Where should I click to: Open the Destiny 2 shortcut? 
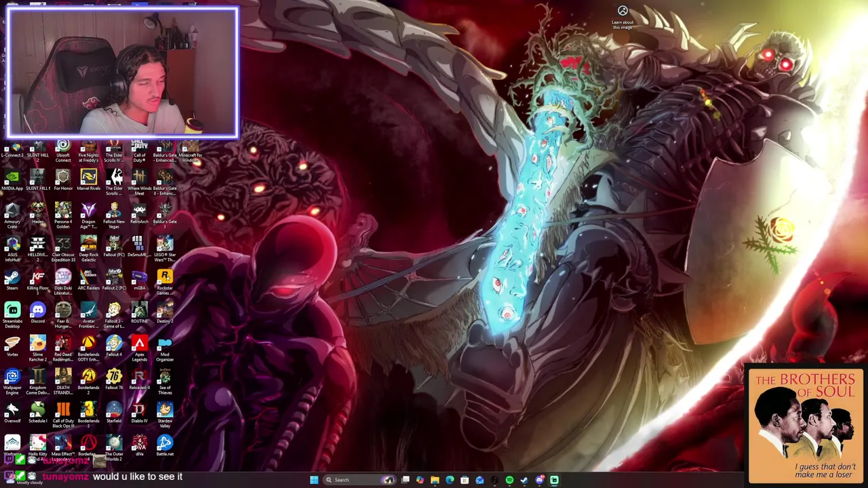[x=165, y=313]
